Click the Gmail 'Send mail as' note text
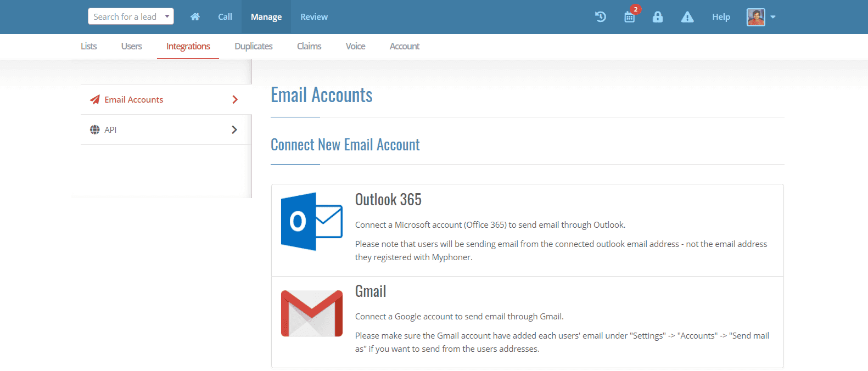Viewport: 868px width, 371px height. pos(562,342)
